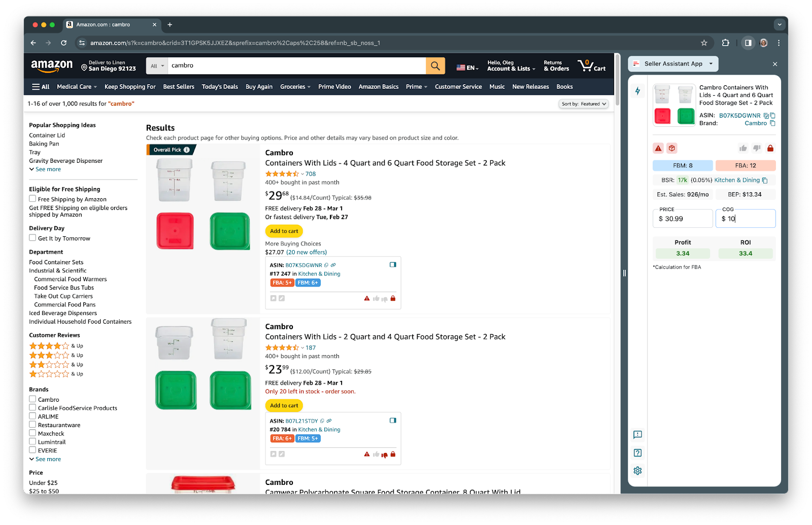The image size is (812, 525).
Task: Enable the Free Shipping by Amazon checkbox
Action: click(32, 198)
